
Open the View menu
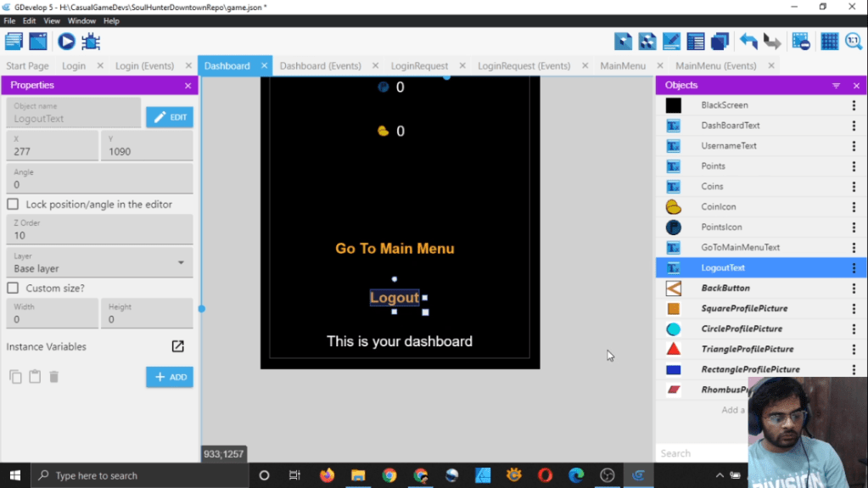coord(52,20)
